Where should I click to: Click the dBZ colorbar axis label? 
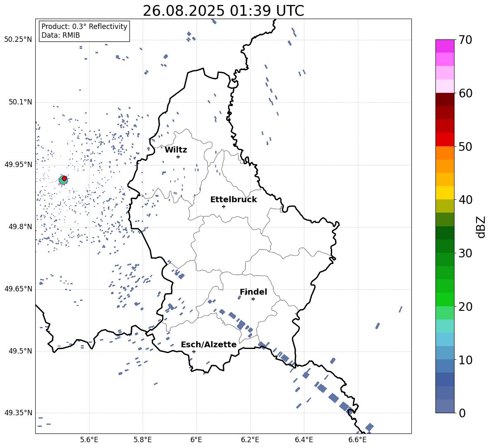(481, 227)
